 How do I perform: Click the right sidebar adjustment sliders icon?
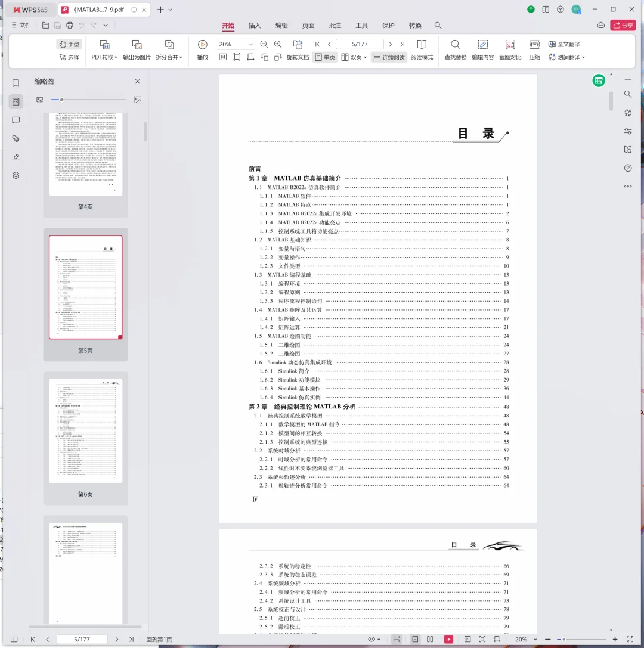click(628, 131)
